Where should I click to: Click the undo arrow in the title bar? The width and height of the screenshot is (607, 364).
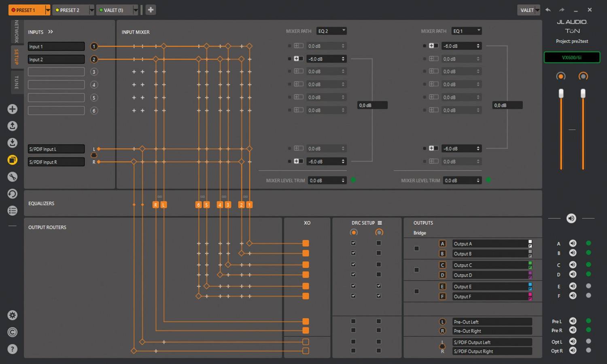tap(548, 10)
